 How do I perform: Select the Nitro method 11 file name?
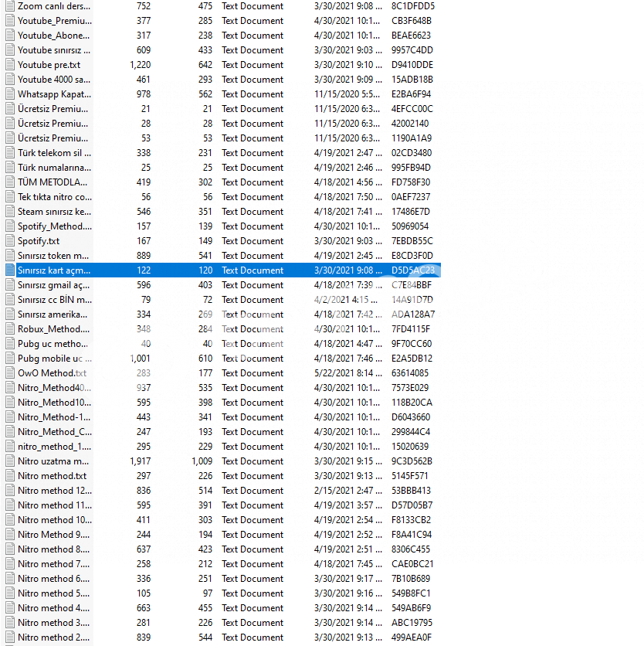[55, 505]
